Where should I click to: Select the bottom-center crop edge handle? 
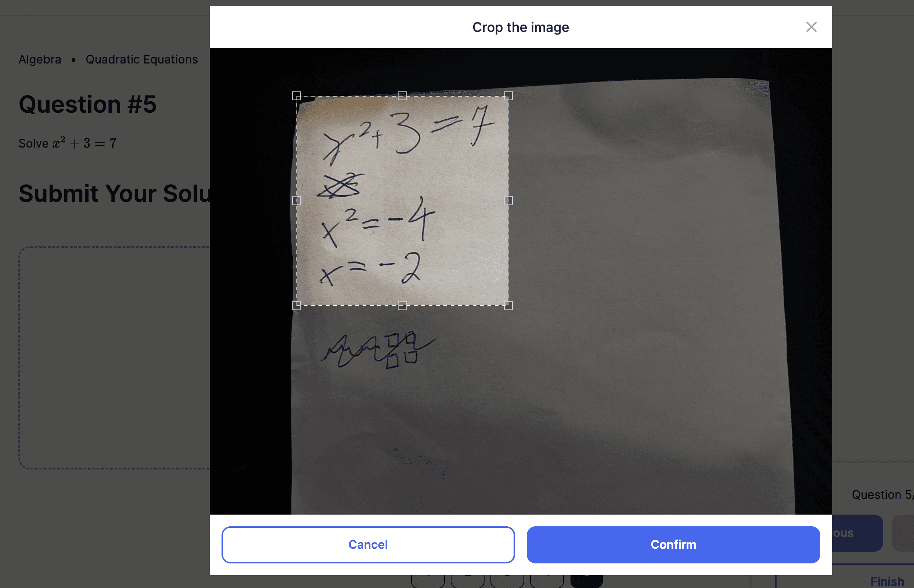coord(402,305)
